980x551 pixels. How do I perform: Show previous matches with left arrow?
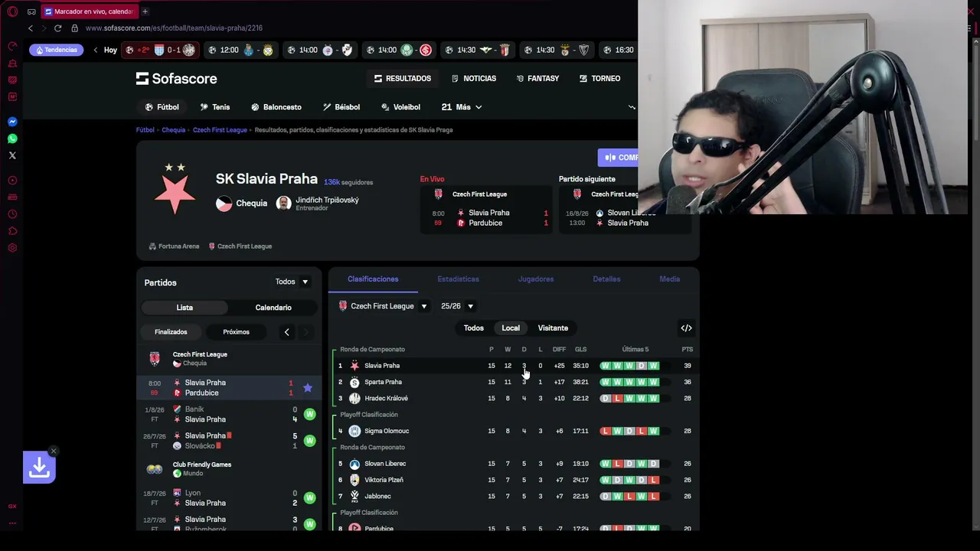click(286, 332)
